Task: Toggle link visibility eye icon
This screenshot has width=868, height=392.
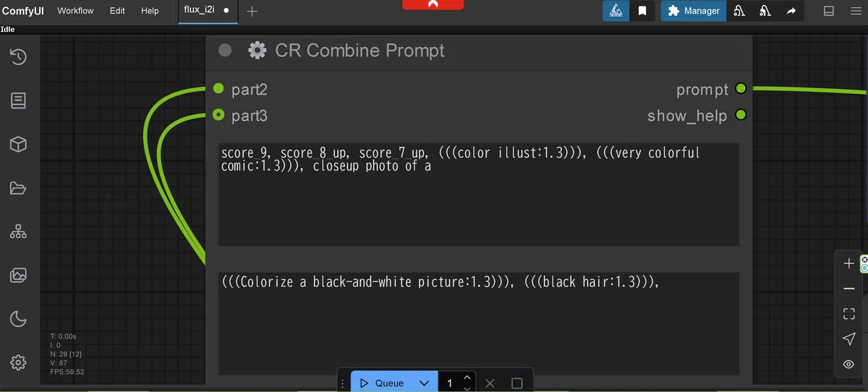Action: 849,365
